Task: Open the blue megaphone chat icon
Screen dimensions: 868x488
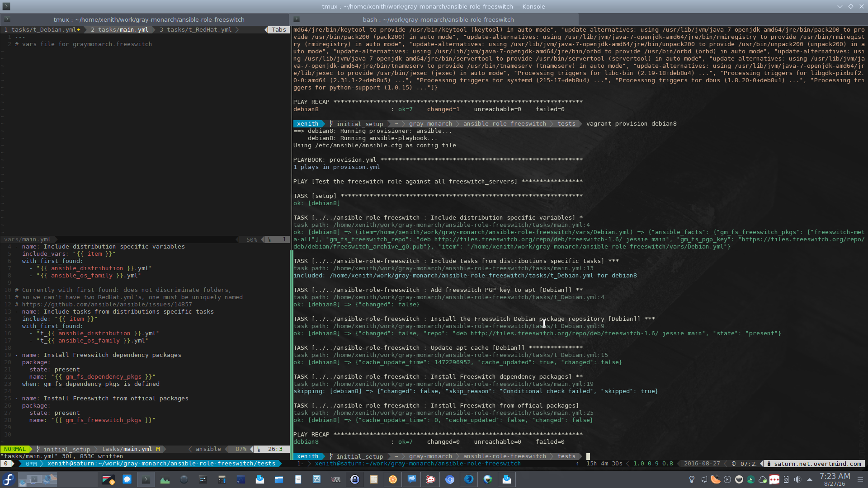Action: click(x=412, y=479)
